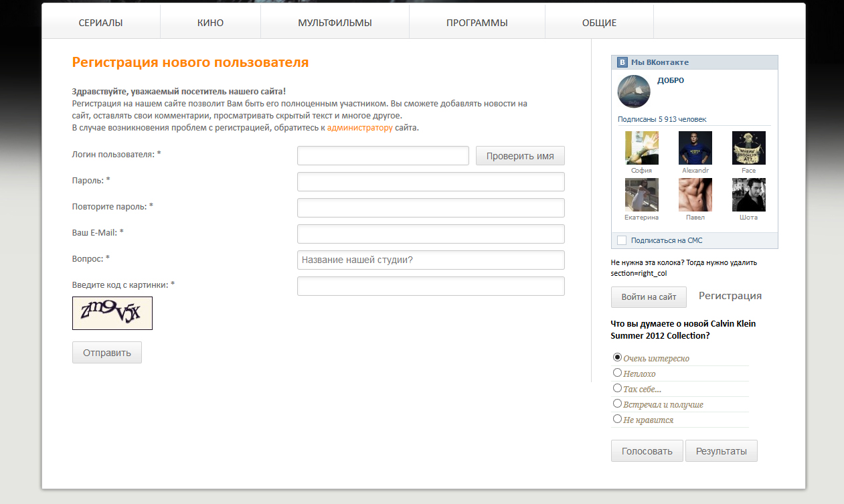This screenshot has width=844, height=504.
Task: Select the Неплохо poll option
Action: coord(617,372)
